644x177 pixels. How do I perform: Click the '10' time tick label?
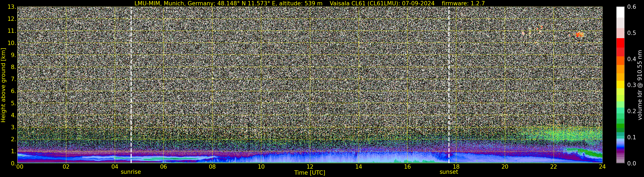tap(261, 167)
